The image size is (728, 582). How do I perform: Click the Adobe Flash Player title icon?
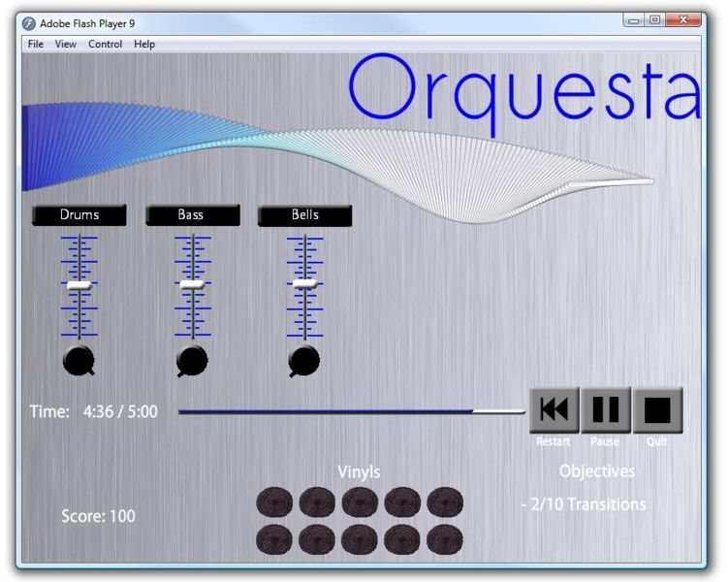click(x=29, y=23)
